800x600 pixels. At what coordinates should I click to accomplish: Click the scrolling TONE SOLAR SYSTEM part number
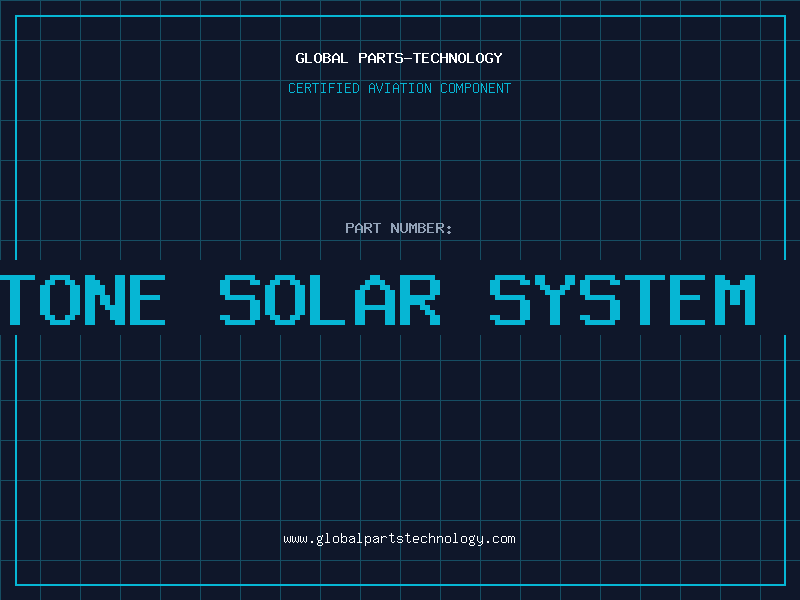point(378,299)
